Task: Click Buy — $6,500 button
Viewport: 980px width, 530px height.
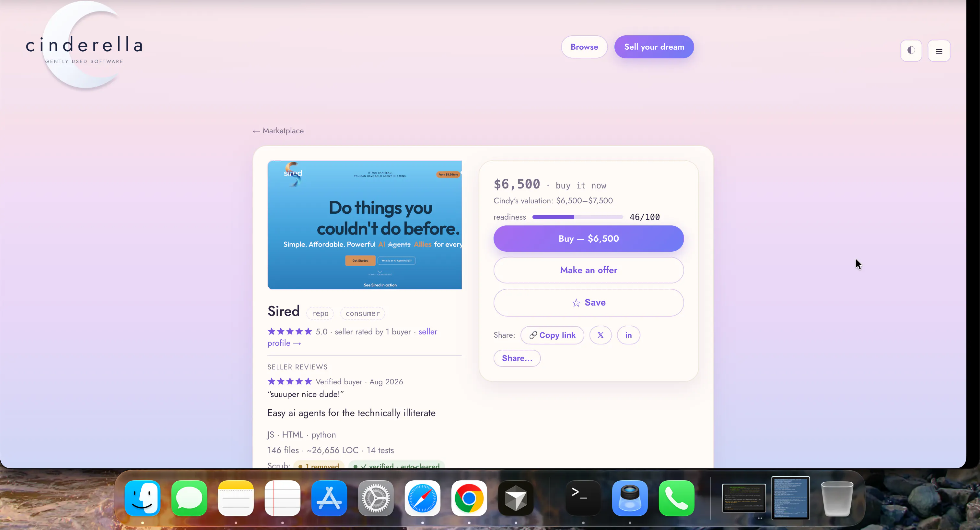Action: (589, 239)
